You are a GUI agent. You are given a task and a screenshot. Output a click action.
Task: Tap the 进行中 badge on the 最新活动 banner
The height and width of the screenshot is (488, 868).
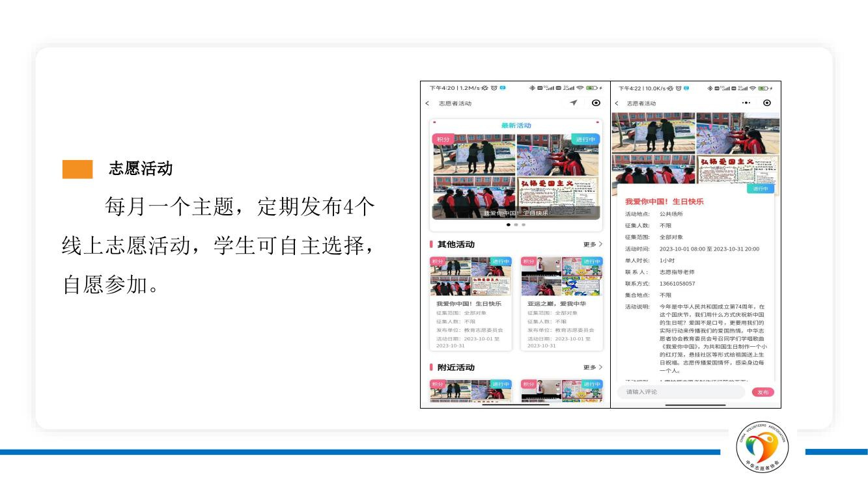point(586,139)
